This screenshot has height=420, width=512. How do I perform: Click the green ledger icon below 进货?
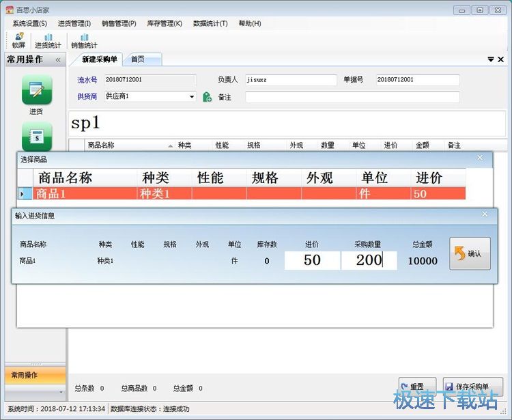click(x=37, y=136)
